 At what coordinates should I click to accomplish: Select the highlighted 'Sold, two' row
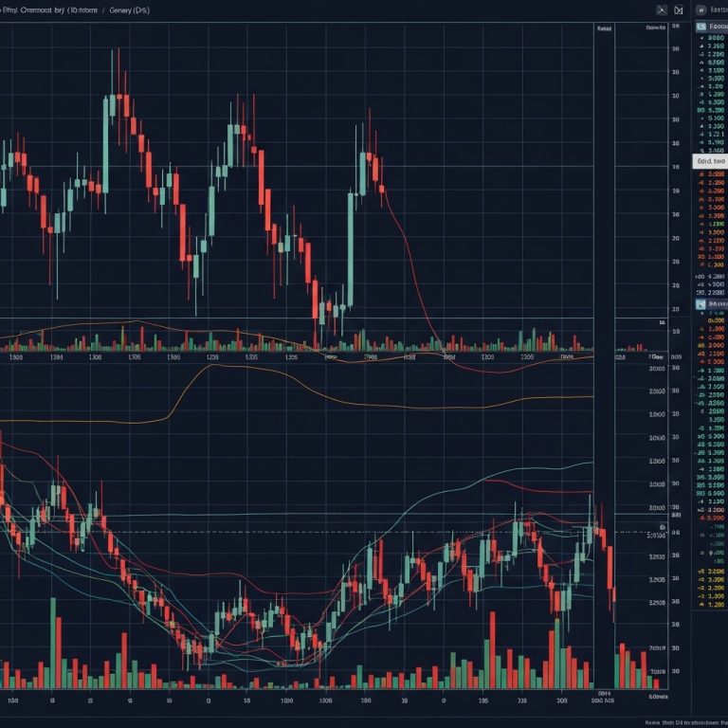click(710, 161)
